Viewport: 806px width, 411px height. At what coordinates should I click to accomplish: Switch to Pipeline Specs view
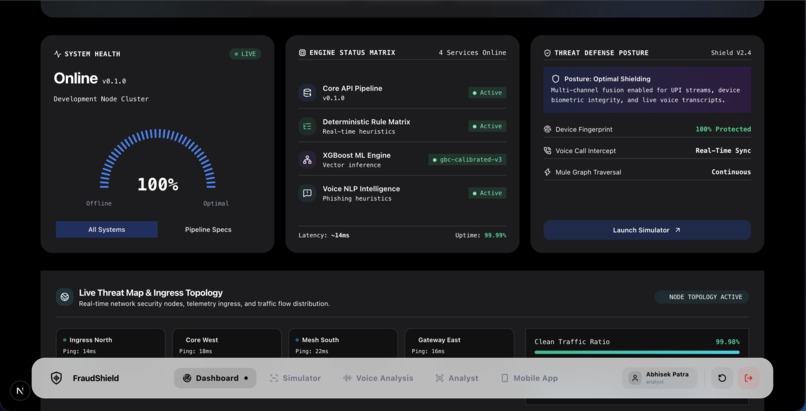pos(208,230)
